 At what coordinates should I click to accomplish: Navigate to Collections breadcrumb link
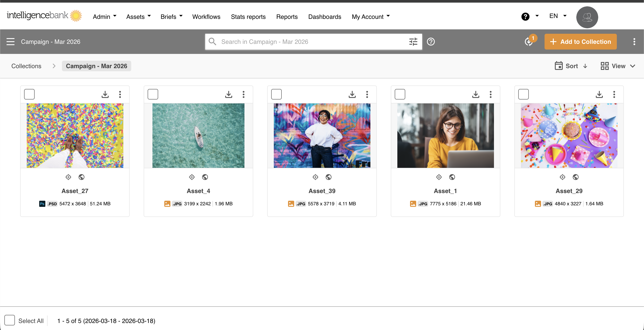tap(26, 66)
